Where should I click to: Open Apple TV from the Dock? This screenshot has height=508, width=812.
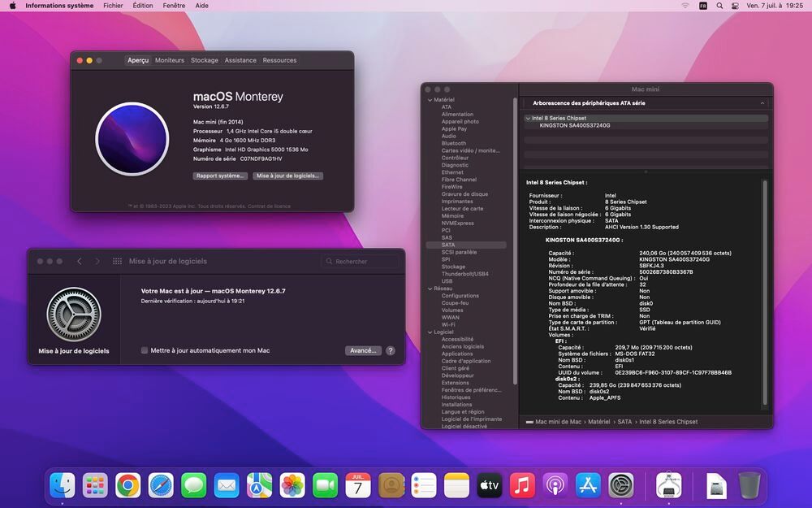point(490,486)
